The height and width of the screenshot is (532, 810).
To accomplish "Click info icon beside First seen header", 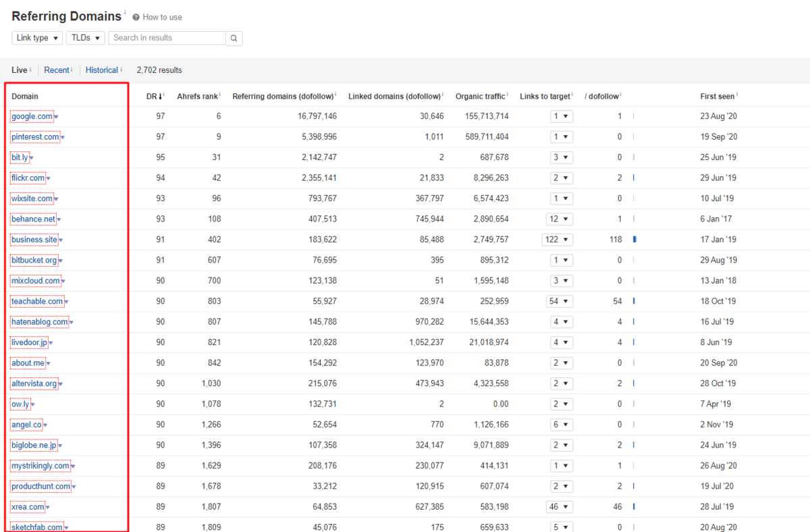I will pos(738,95).
